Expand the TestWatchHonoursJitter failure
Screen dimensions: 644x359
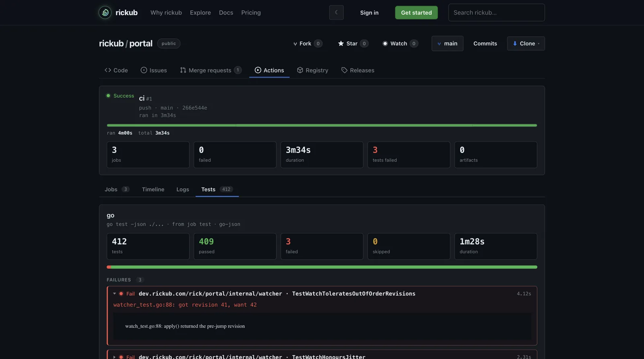click(x=114, y=357)
